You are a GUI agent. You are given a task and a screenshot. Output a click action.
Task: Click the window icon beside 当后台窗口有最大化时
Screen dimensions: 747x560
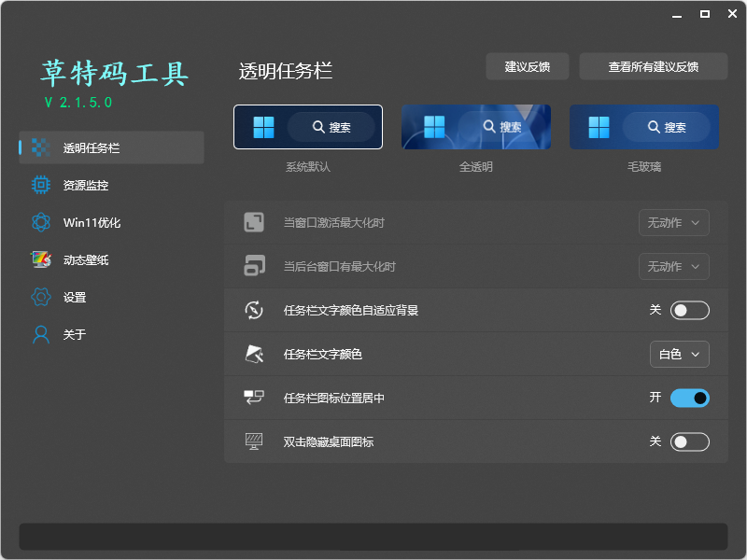pyautogui.click(x=254, y=266)
